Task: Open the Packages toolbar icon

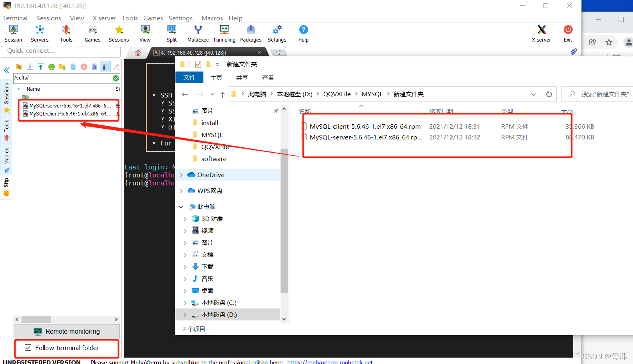Action: point(251,34)
